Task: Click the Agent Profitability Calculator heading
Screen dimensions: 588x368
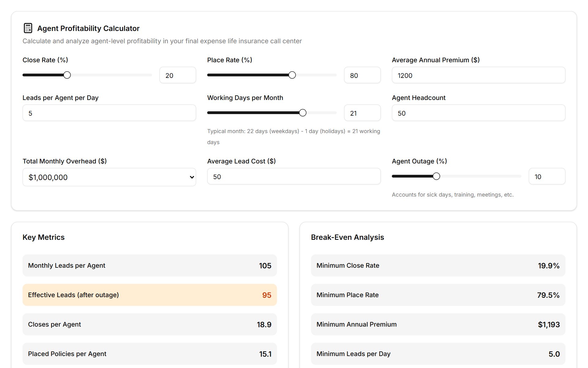Action: [x=88, y=28]
